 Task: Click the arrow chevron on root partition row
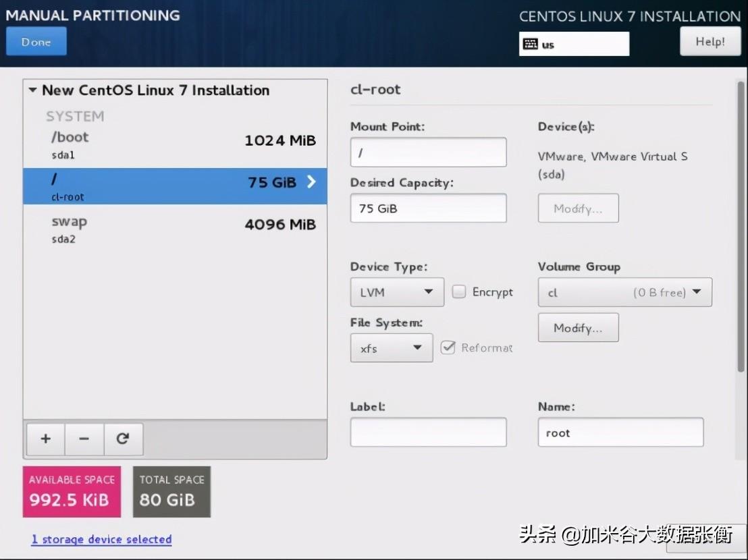311,181
